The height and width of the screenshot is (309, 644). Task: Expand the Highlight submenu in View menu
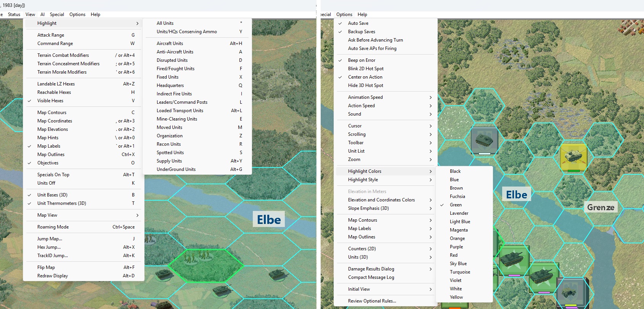(x=84, y=23)
